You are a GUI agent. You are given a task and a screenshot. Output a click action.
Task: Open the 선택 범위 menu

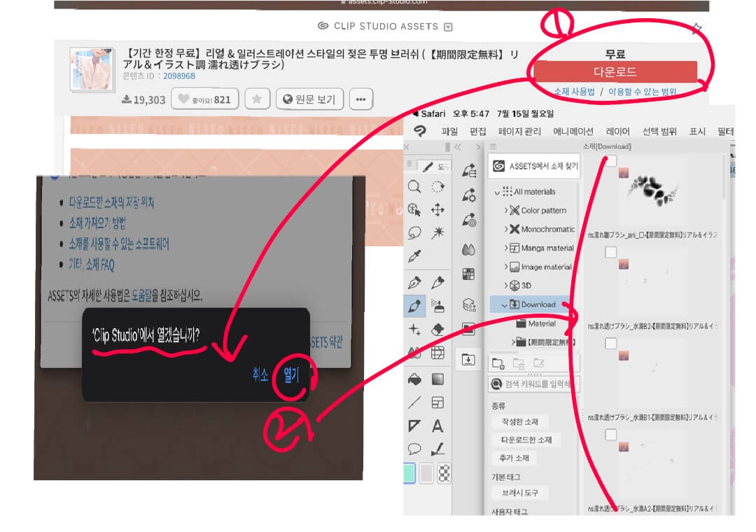pyautogui.click(x=659, y=131)
